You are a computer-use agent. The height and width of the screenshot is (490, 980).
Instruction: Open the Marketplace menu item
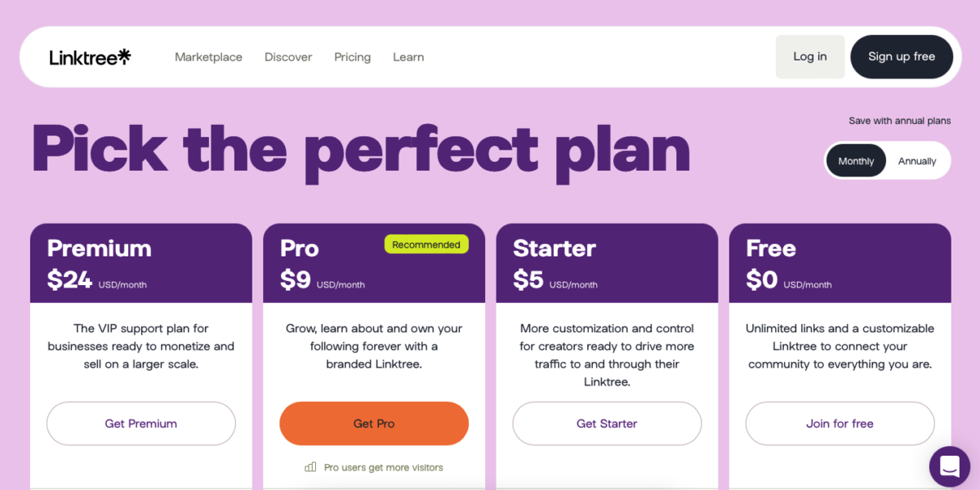(x=208, y=56)
